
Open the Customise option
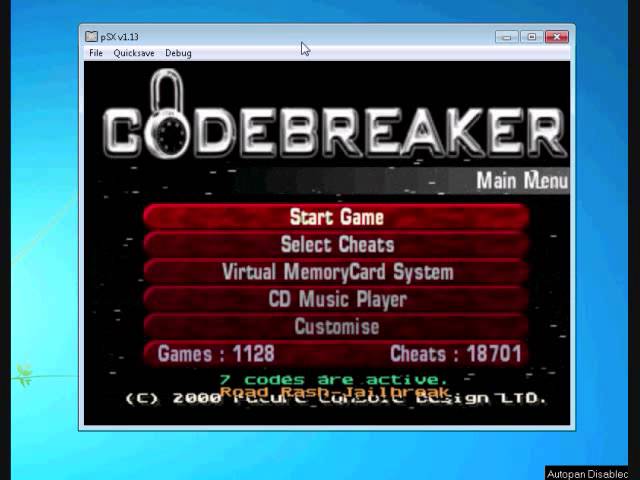point(336,327)
